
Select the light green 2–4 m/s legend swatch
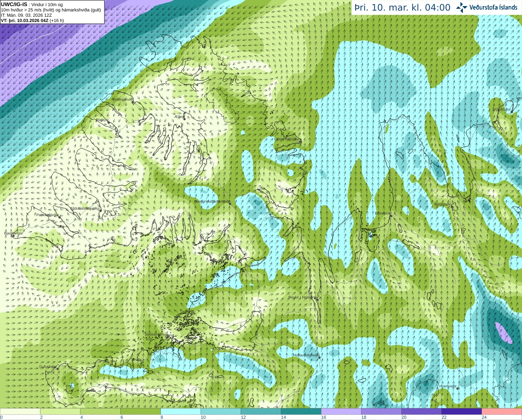click(x=60, y=411)
